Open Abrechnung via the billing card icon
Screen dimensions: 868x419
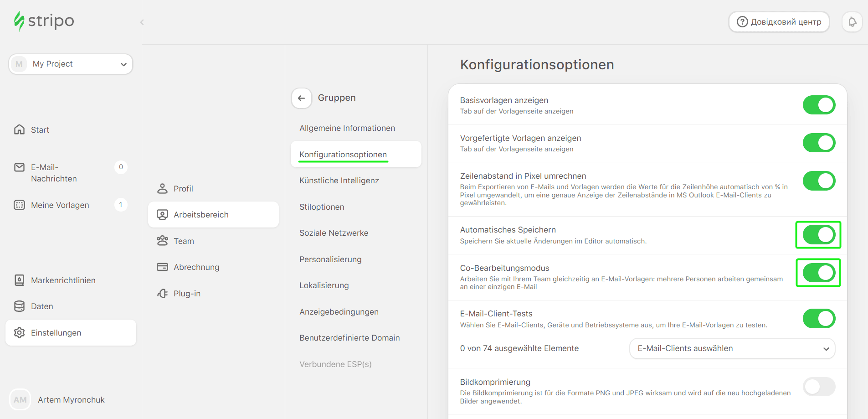[163, 267]
